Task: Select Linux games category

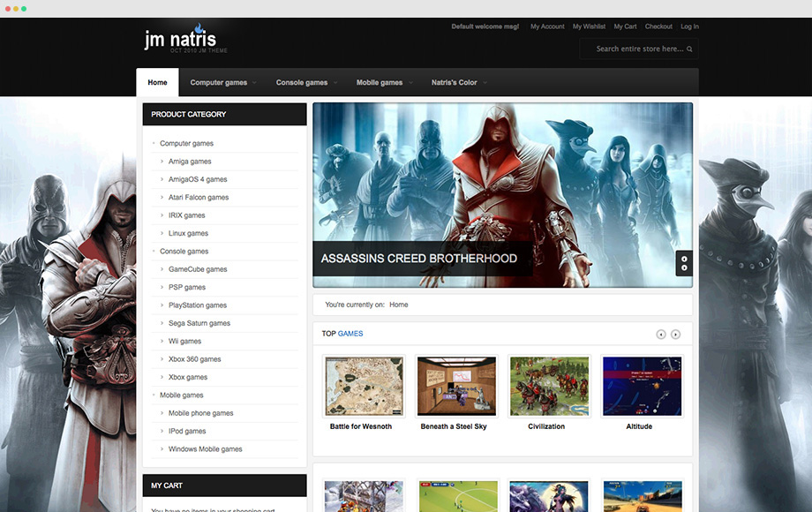Action: (x=188, y=233)
